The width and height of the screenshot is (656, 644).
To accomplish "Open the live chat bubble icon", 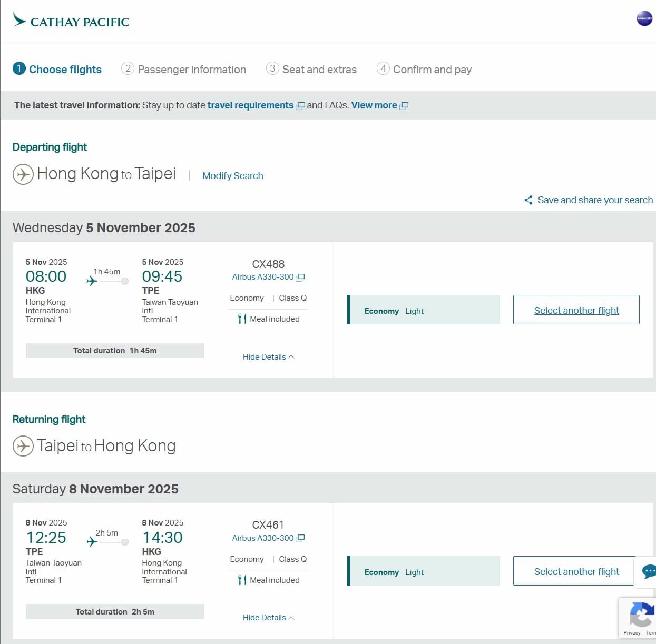I will click(x=649, y=571).
